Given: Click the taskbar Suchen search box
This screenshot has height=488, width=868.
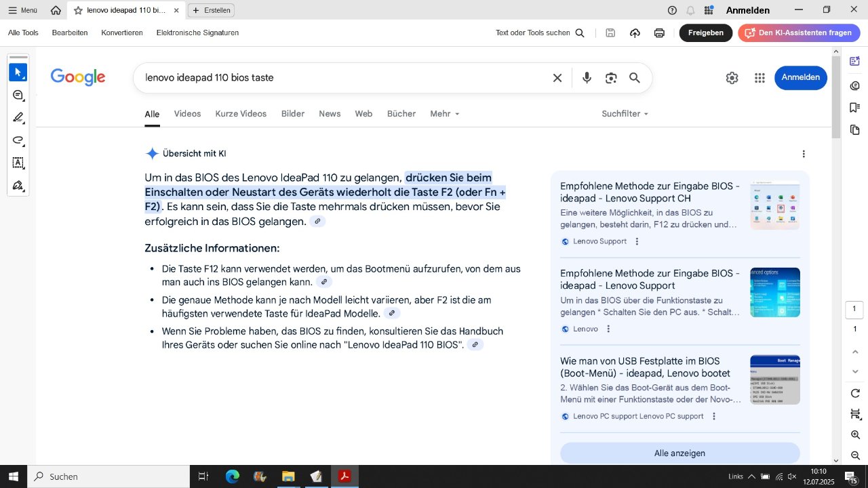Looking at the screenshot, I should [108, 476].
